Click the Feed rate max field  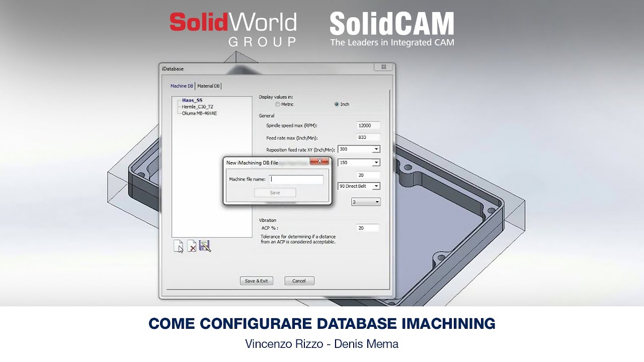point(368,137)
